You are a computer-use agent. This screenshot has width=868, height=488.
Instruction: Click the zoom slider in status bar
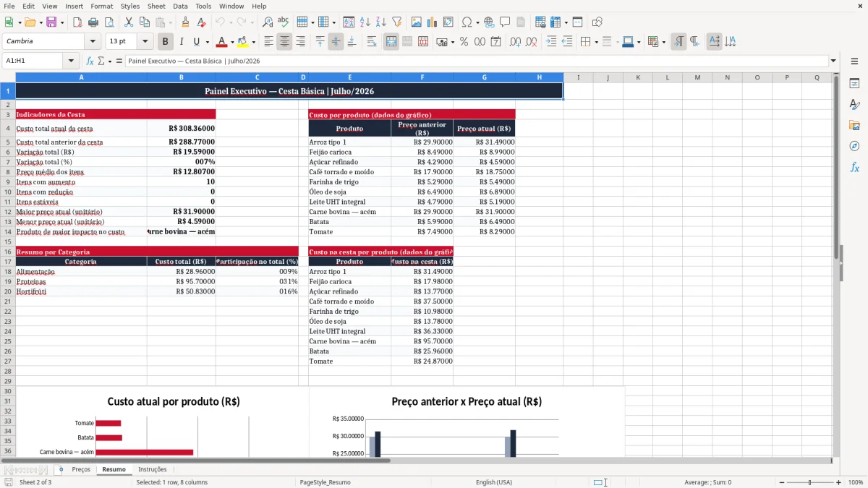click(x=809, y=482)
